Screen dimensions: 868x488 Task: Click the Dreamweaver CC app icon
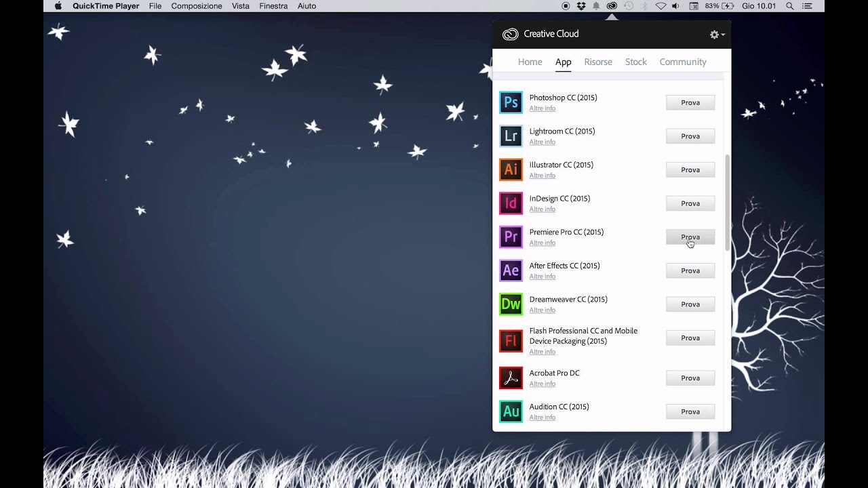(511, 304)
